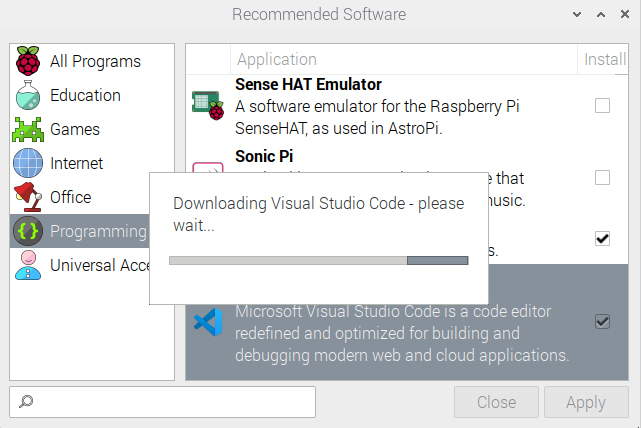Open the Education category
The width and height of the screenshot is (641, 428).
coord(92,95)
